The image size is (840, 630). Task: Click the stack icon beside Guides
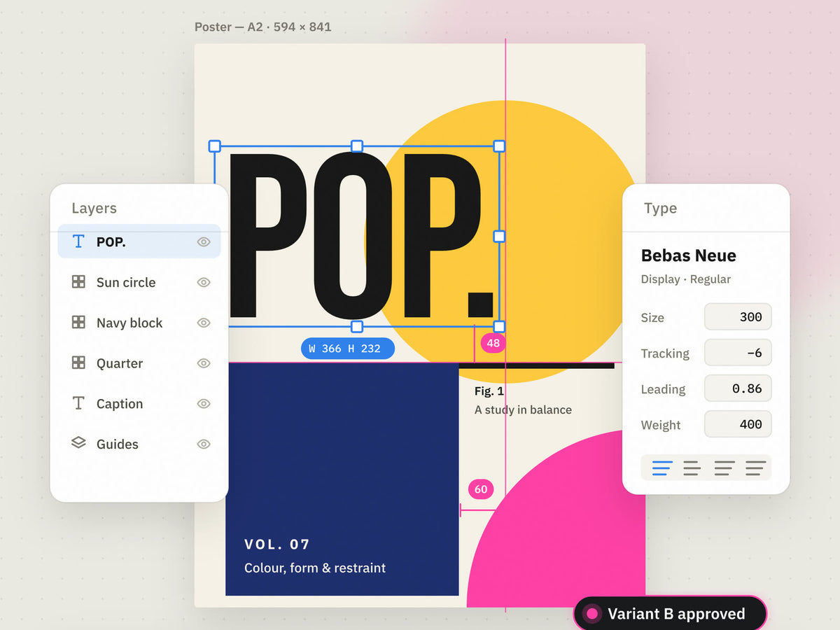pos(78,443)
